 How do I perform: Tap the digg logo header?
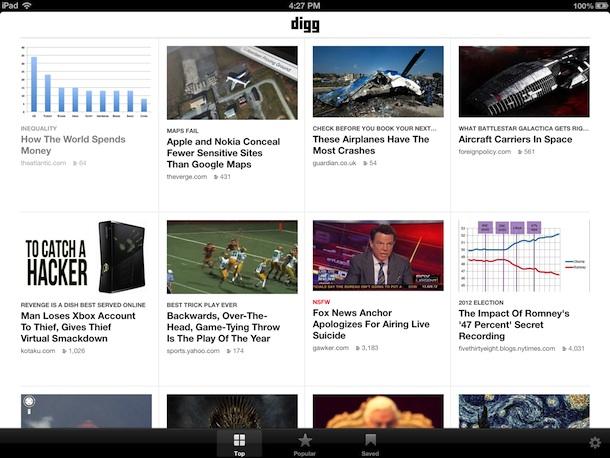(x=305, y=24)
